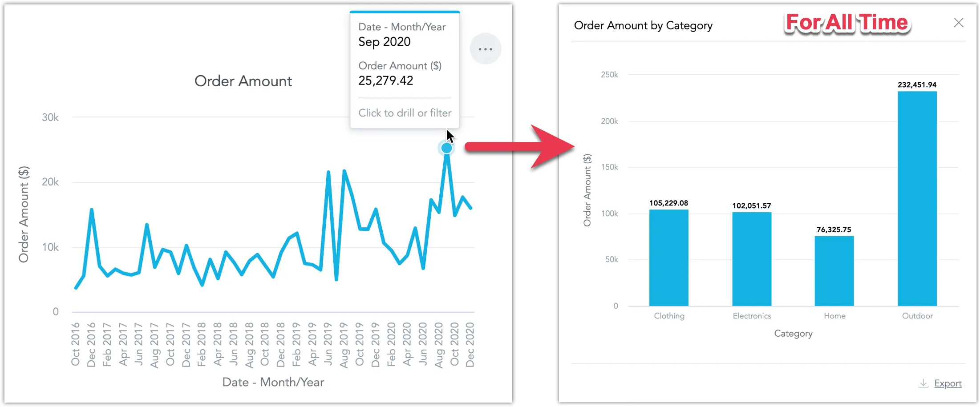The width and height of the screenshot is (980, 407).
Task: Select 'Click to drill or filter' in tooltip
Action: pyautogui.click(x=405, y=113)
